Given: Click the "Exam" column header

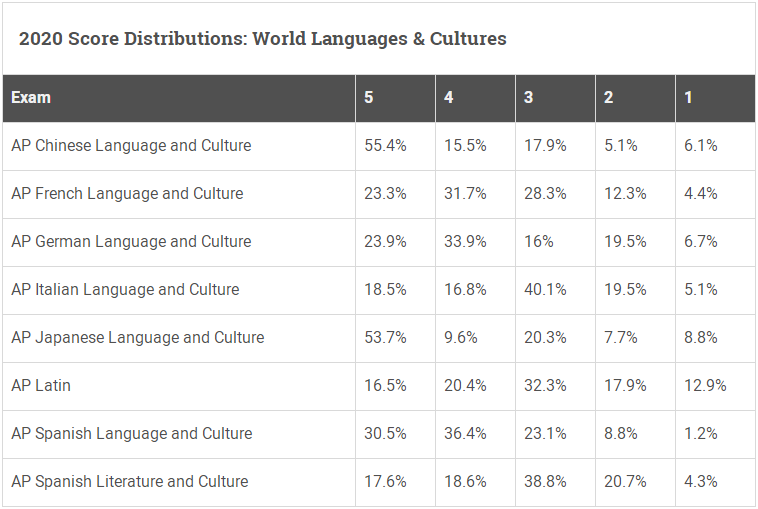Looking at the screenshot, I should [x=31, y=98].
